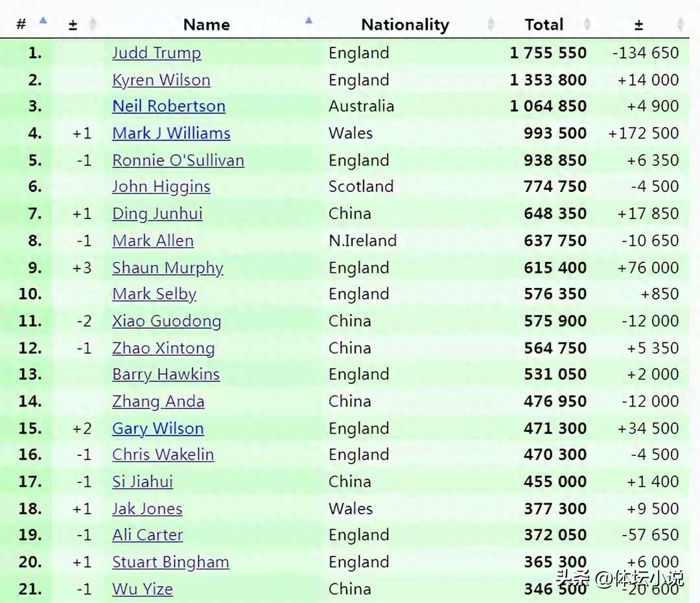Open the Gary Wilson link
700x603 pixels.
click(x=157, y=429)
